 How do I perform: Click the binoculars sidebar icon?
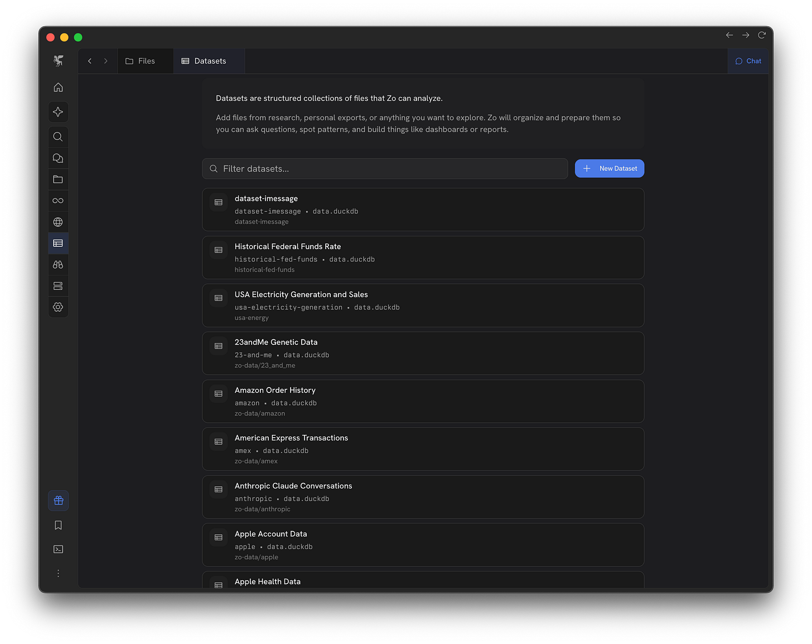pos(58,265)
